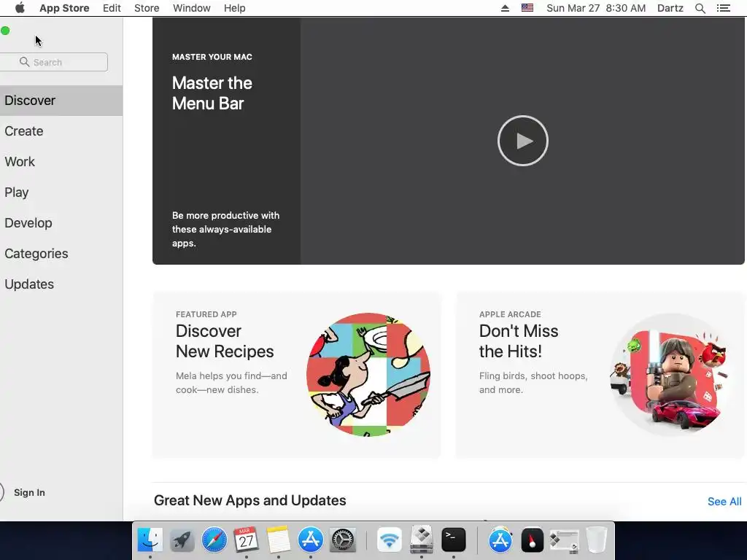Open the black compass-needle app in dock

(532, 540)
